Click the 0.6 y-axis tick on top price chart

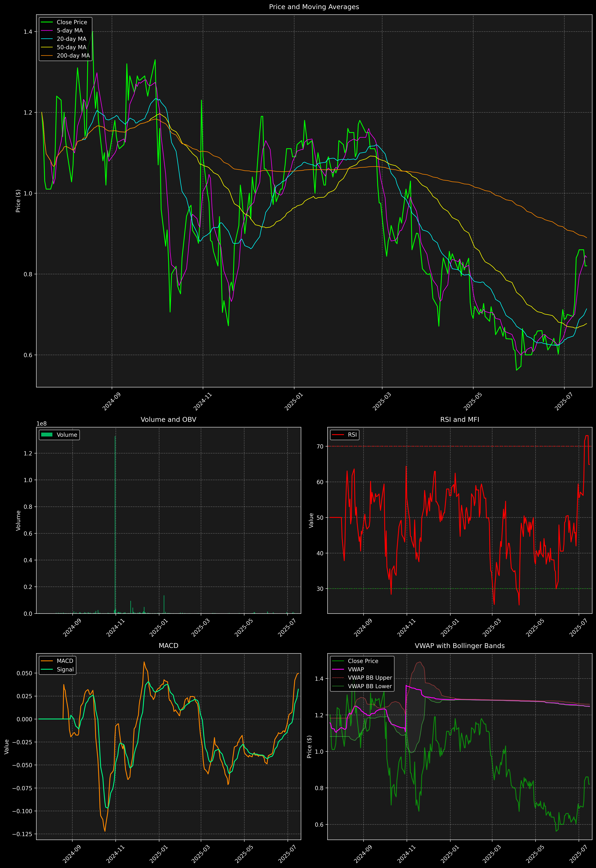pos(28,355)
